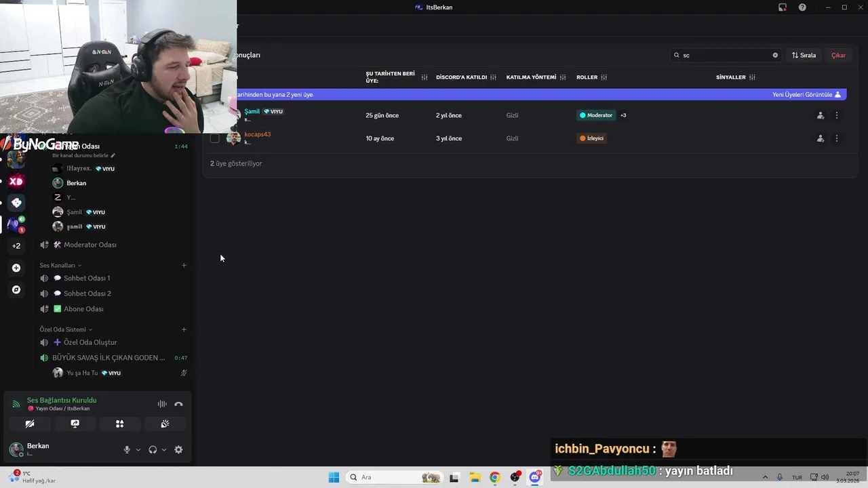The image size is (868, 488).
Task: Explore discoverable servers compass icon
Action: [x=16, y=289]
